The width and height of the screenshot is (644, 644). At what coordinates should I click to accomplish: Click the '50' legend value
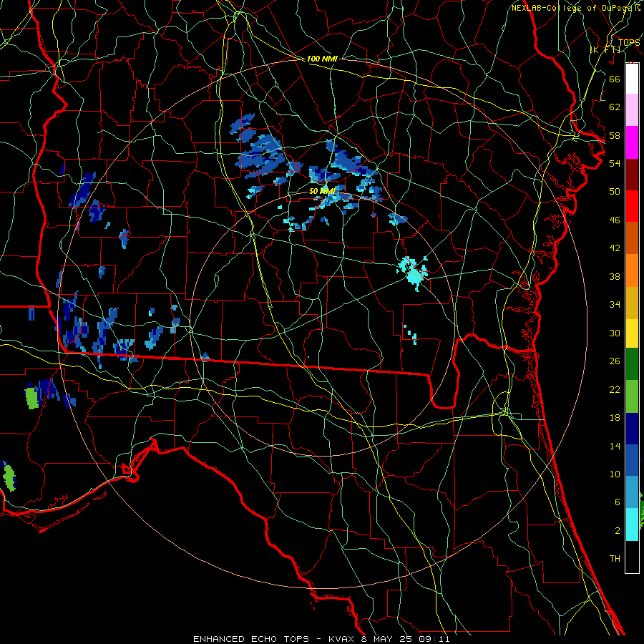[x=615, y=192]
